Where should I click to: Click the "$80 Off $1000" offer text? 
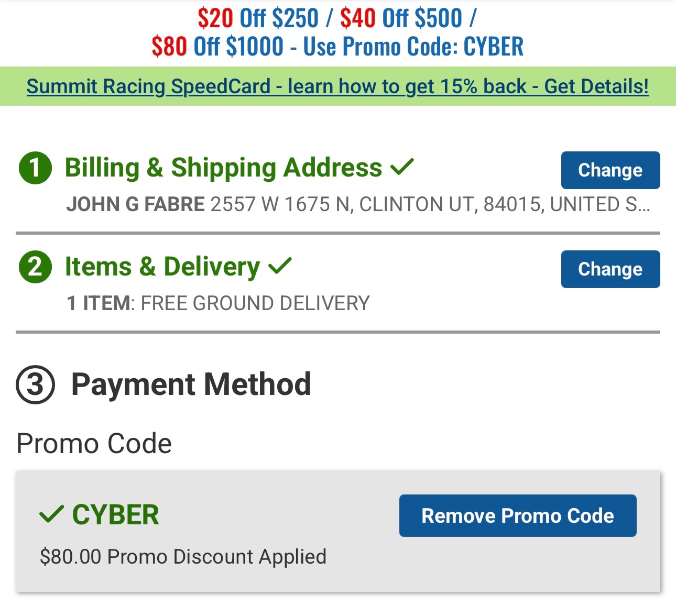pyautogui.click(x=217, y=47)
